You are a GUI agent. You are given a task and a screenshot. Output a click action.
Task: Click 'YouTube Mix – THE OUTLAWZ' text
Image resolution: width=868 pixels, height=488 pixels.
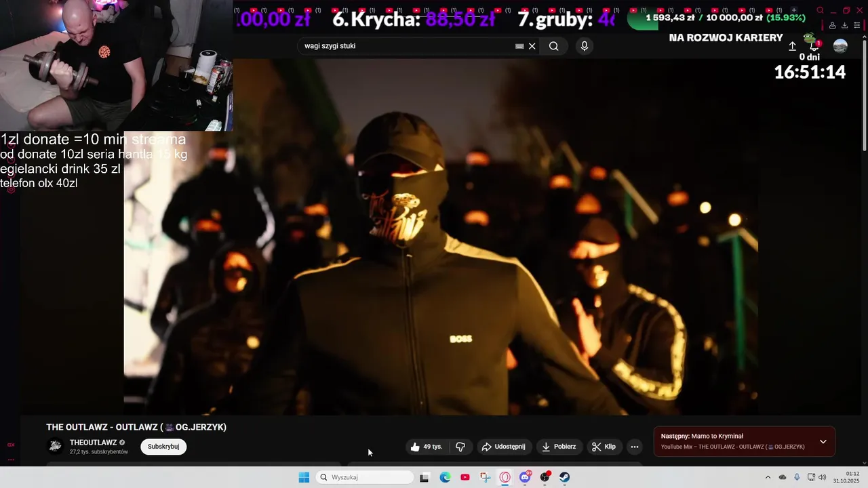pos(733,447)
